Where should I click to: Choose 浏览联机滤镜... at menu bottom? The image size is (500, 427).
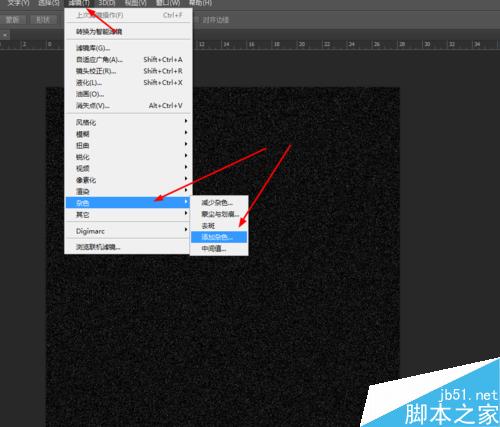pos(128,247)
